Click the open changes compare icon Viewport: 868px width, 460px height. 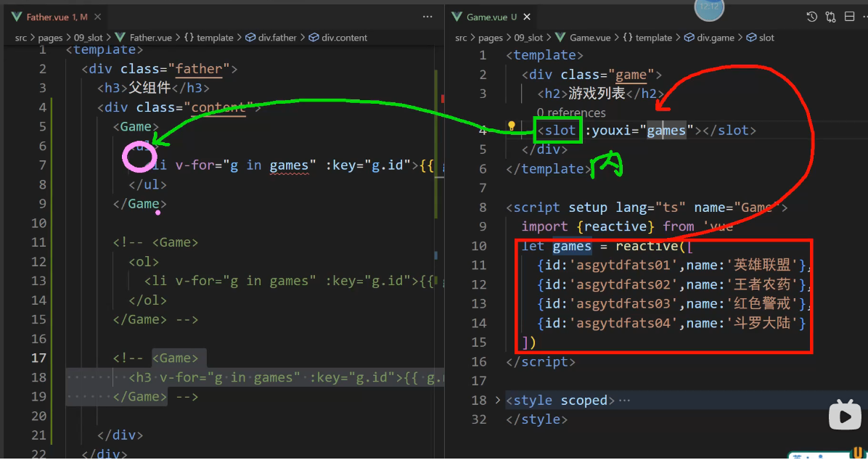[x=830, y=17]
